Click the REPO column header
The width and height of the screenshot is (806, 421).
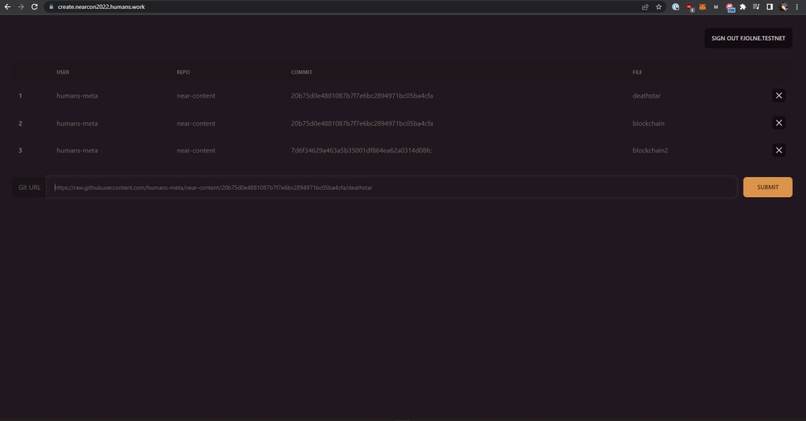pos(183,72)
